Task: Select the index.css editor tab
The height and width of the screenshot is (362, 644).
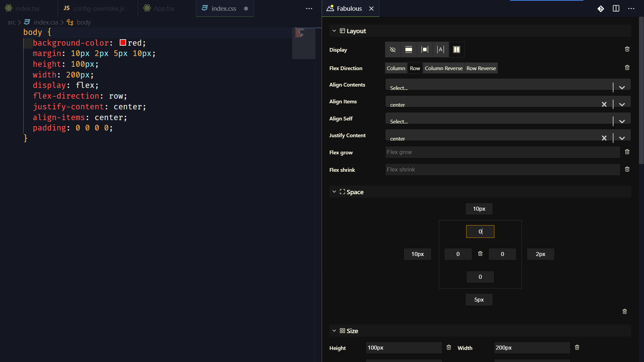Action: click(x=225, y=8)
